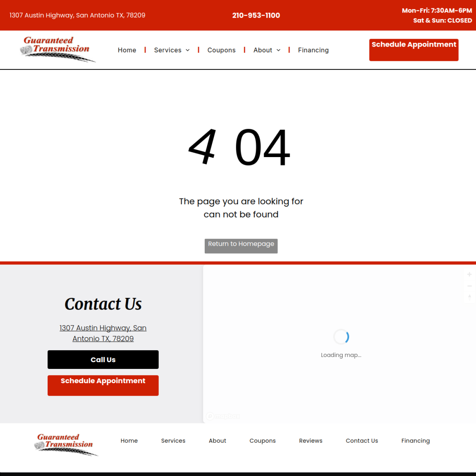The height and width of the screenshot is (476, 476).
Task: Go to Services in the footer
Action: [x=173, y=441]
